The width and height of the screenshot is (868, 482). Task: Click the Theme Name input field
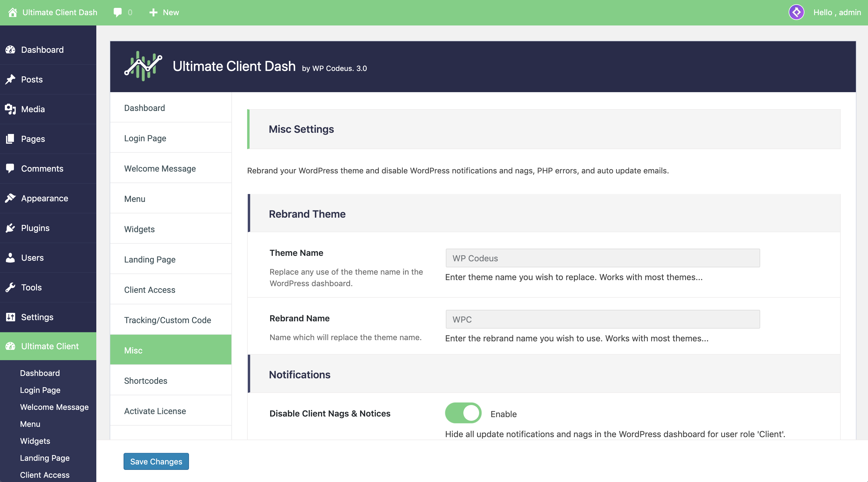coord(602,258)
